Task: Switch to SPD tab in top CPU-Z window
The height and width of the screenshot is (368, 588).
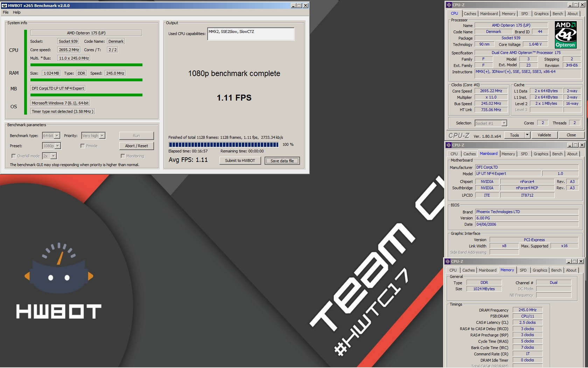Action: click(524, 14)
